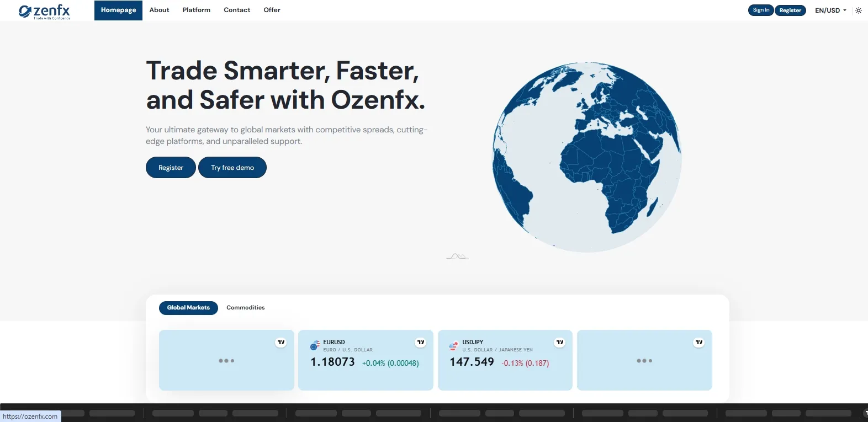Switch to the Global Markets tab

(x=188, y=308)
